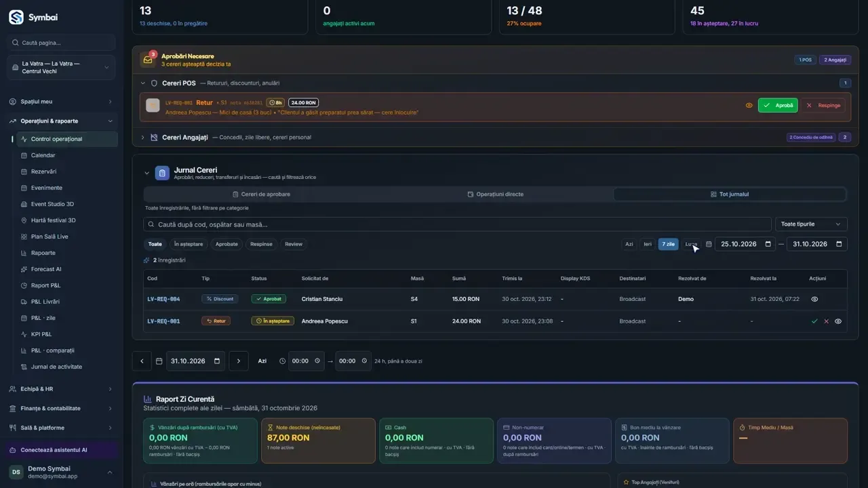Screen dimensions: 868x488
Task: Filter journal by Aprobate status
Action: tap(226, 244)
